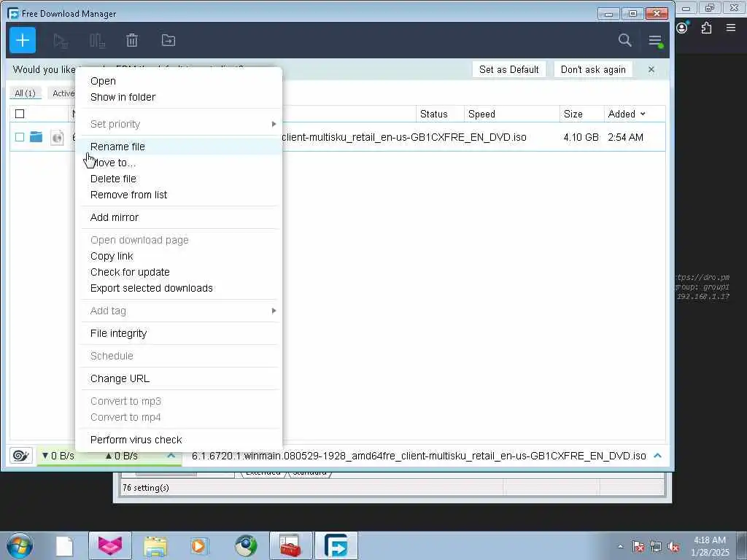This screenshot has width=747, height=560.
Task: Sort by the Status column header
Action: (433, 114)
